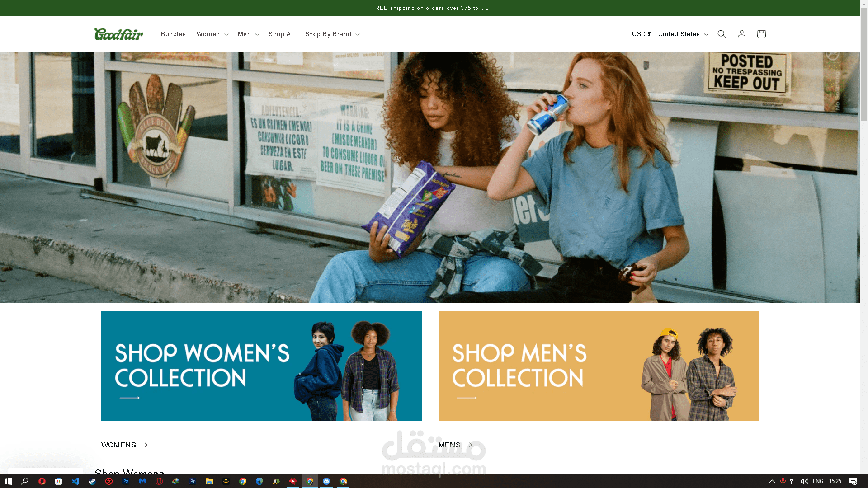Open the USD $ | United States country selector

pos(670,34)
